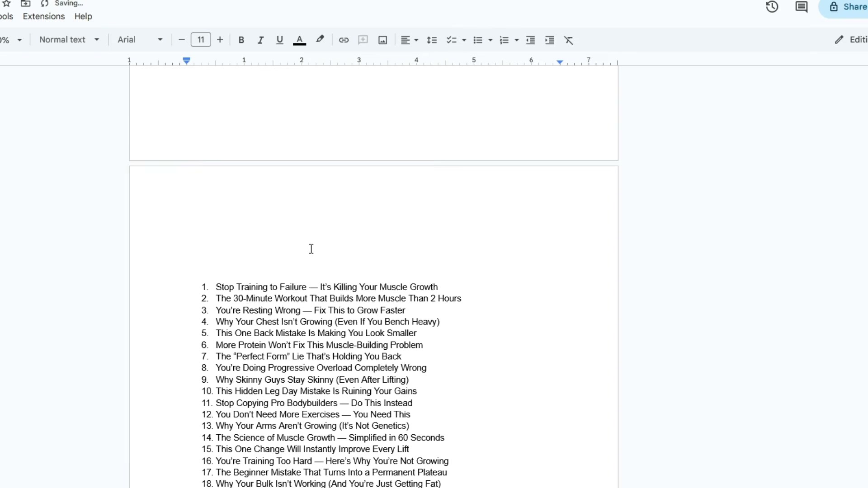Click 'You're Resting Wrong' list line

coord(310,310)
